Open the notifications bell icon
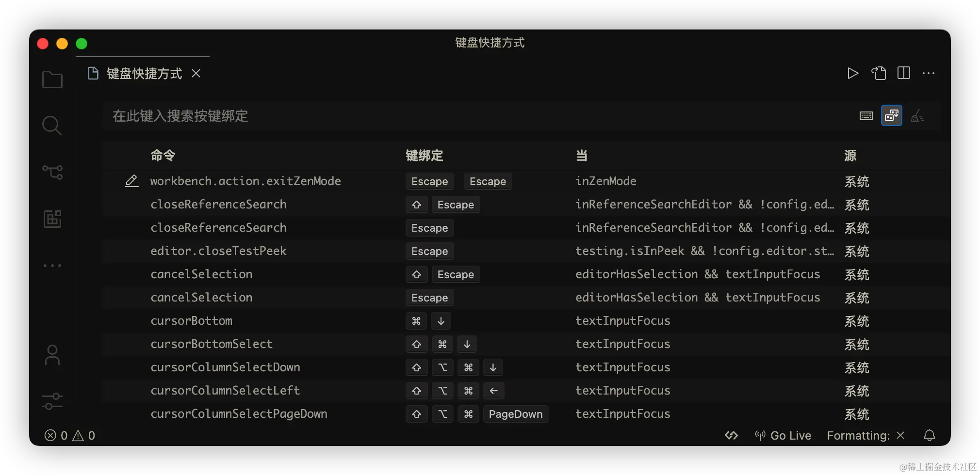This screenshot has width=980, height=475. (930, 435)
